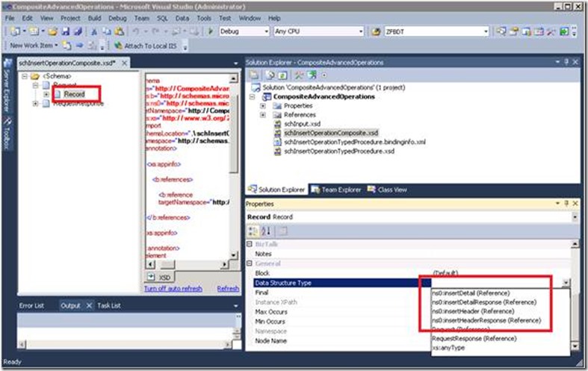588x371 pixels.
Task: Expand the Properties folder in Solution Explorer
Action: point(263,106)
